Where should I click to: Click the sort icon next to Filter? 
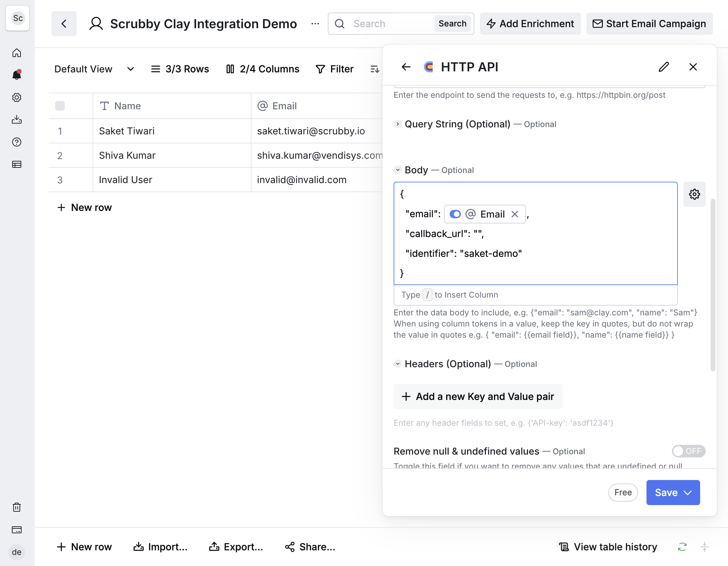point(375,69)
